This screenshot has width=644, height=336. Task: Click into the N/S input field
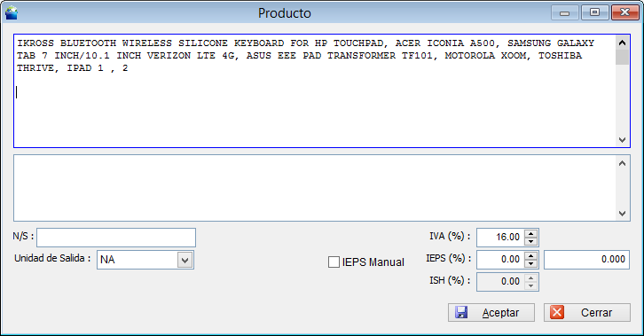click(x=116, y=238)
